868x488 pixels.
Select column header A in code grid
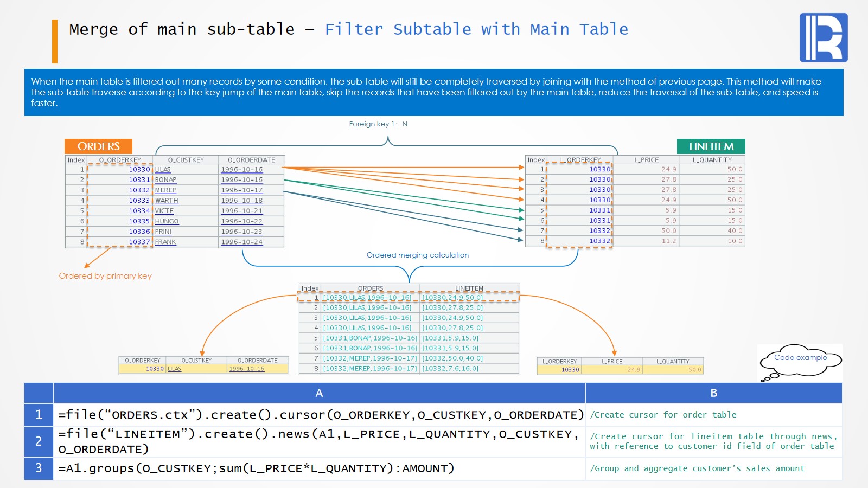coord(319,393)
